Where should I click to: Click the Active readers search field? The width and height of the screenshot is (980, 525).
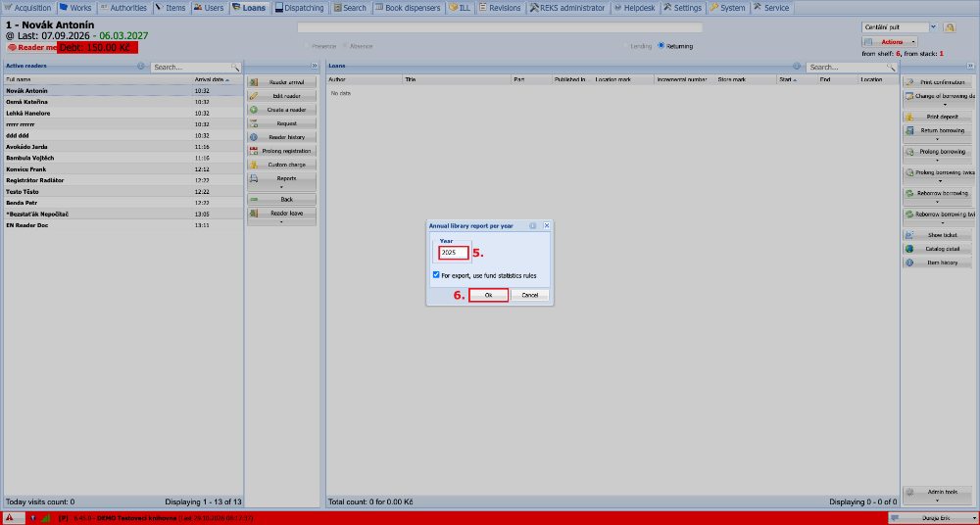tap(190, 67)
